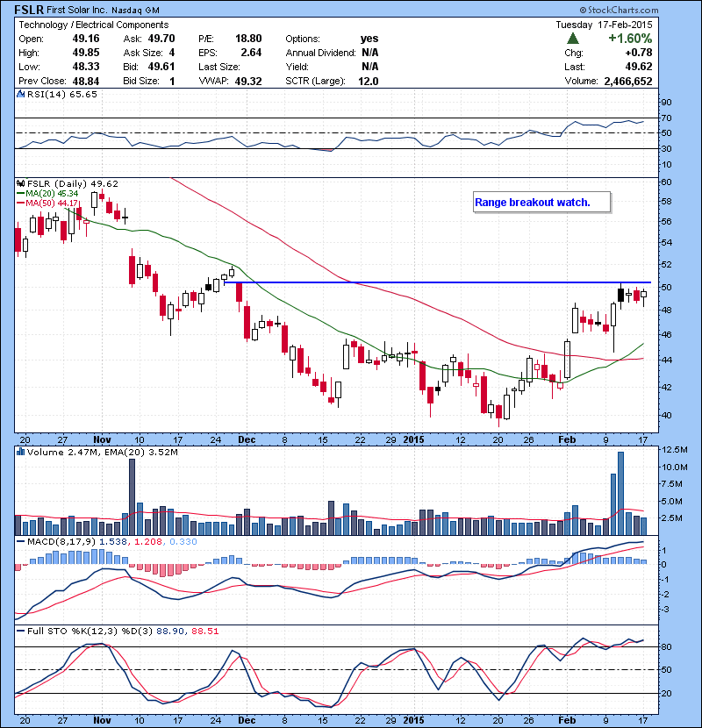
Task: Click the '+1.60%' percent change value
Action: [x=630, y=39]
